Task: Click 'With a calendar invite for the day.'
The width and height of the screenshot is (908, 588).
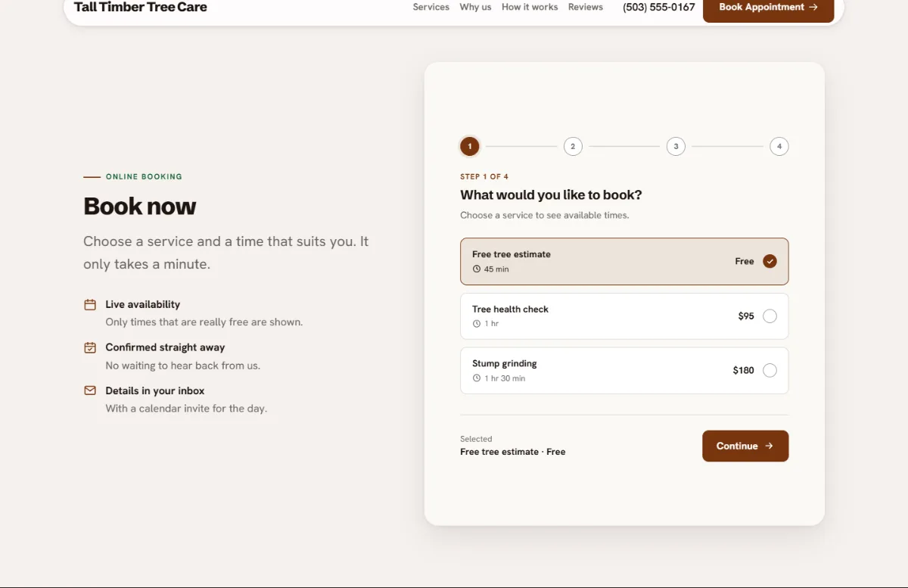Action: point(186,409)
